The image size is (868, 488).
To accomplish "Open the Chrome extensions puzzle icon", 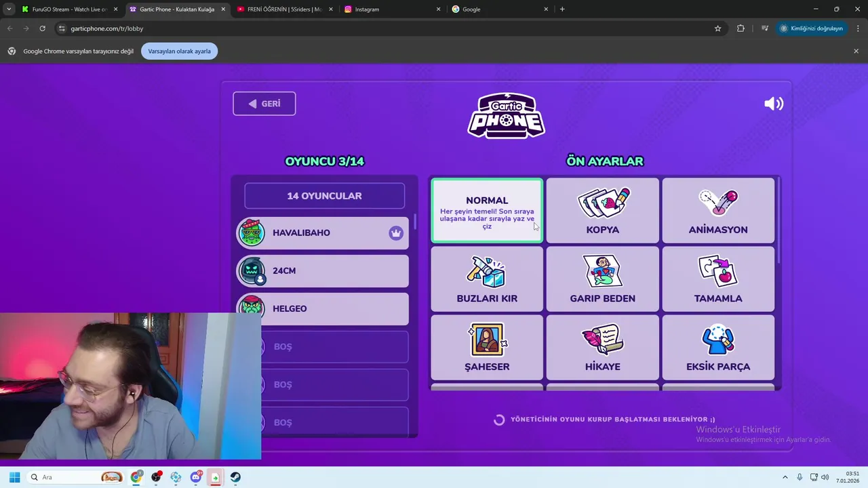I will click(x=741, y=28).
